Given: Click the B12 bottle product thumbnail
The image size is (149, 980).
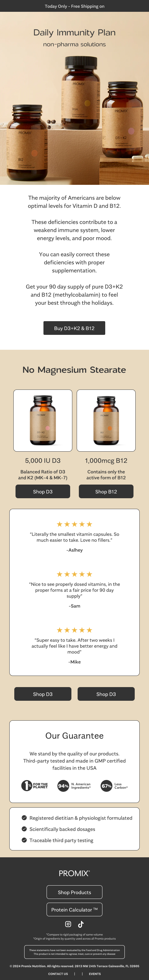Looking at the screenshot, I should (106, 420).
